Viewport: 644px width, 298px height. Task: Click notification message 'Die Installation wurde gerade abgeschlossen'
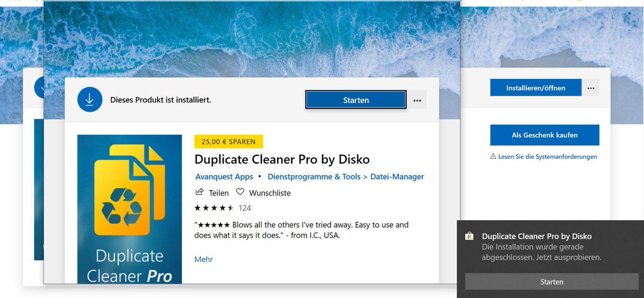pos(541,252)
